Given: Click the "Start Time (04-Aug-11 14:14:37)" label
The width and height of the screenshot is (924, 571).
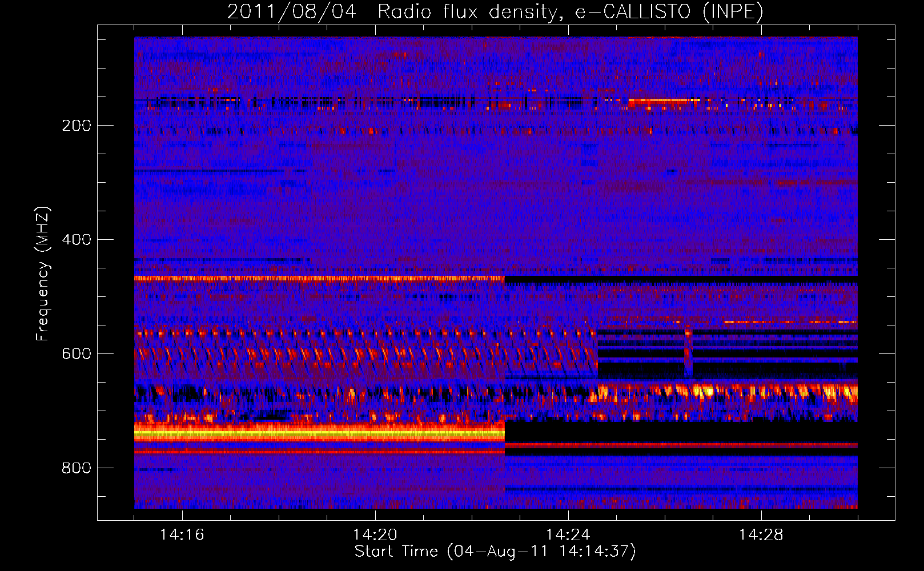Looking at the screenshot, I should point(495,552).
